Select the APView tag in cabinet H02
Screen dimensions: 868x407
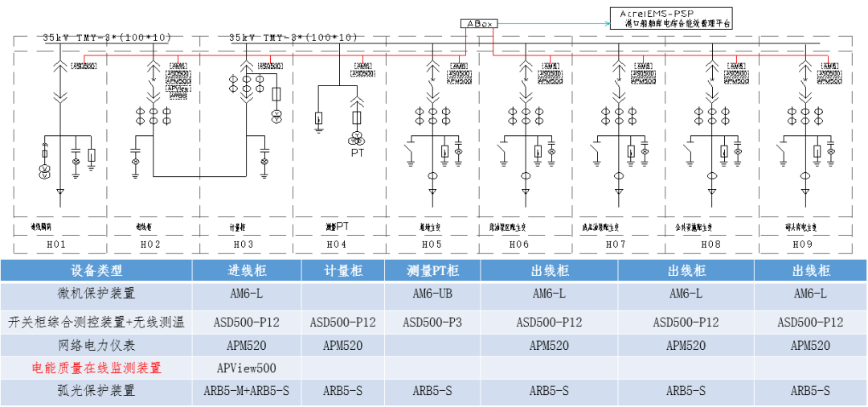pyautogui.click(x=178, y=88)
